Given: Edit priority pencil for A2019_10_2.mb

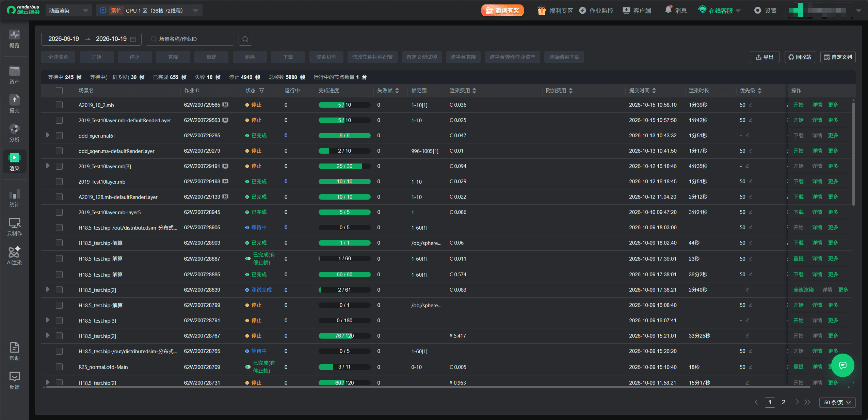Looking at the screenshot, I should click(751, 105).
